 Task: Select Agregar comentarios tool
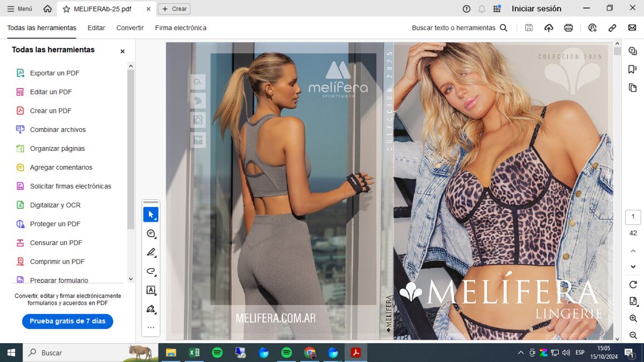pos(61,168)
